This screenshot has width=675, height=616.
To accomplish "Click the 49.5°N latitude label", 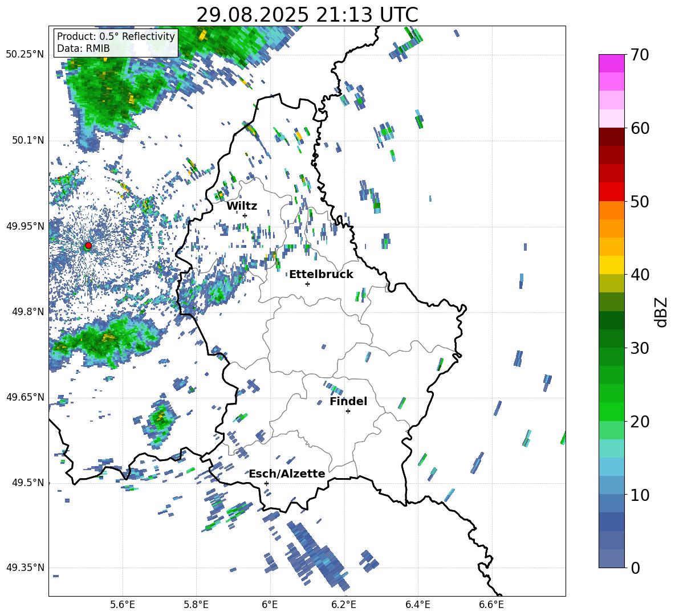I will pos(29,482).
